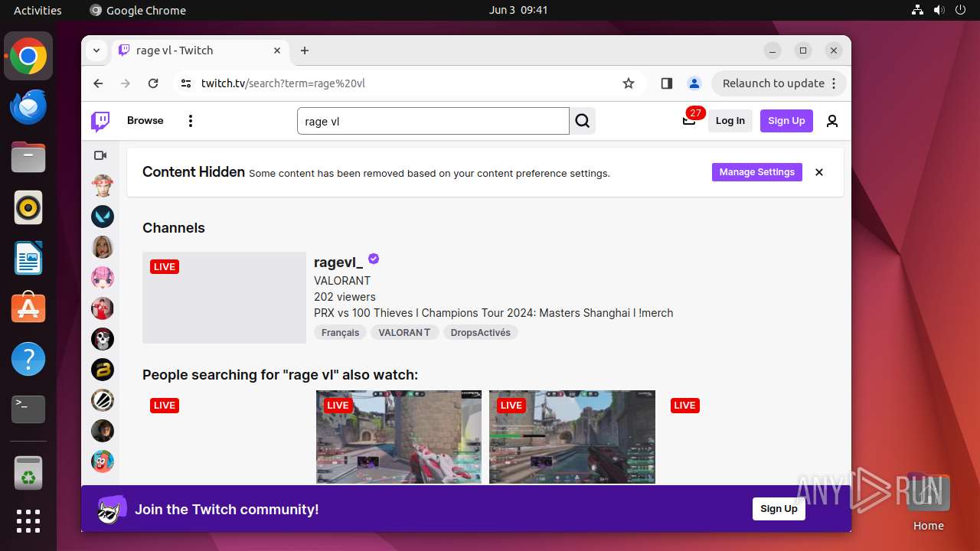This screenshot has width=980, height=551.
Task: Click the Log In button
Action: (x=730, y=121)
